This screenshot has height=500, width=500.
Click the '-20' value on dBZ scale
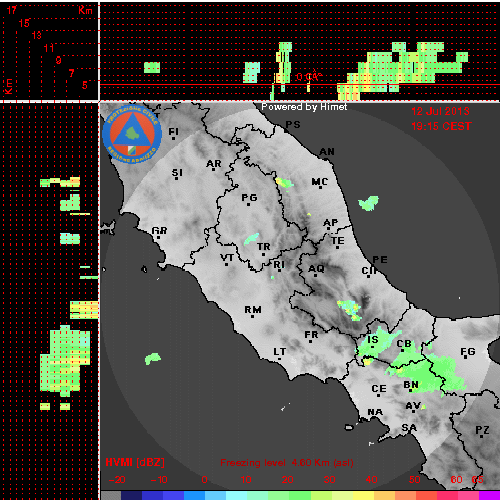(117, 480)
